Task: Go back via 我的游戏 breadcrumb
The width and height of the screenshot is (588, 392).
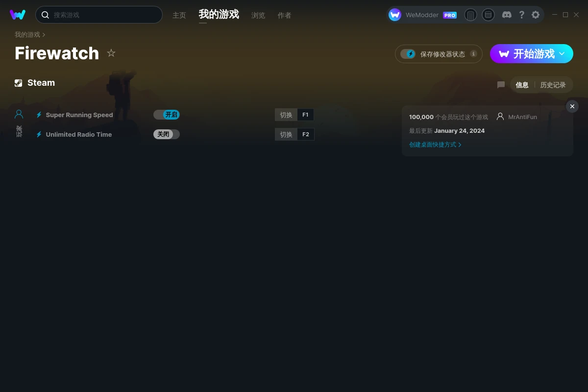Action: click(x=27, y=35)
